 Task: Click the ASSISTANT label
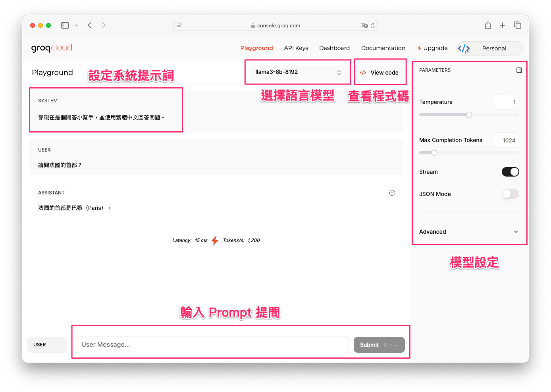tap(51, 193)
